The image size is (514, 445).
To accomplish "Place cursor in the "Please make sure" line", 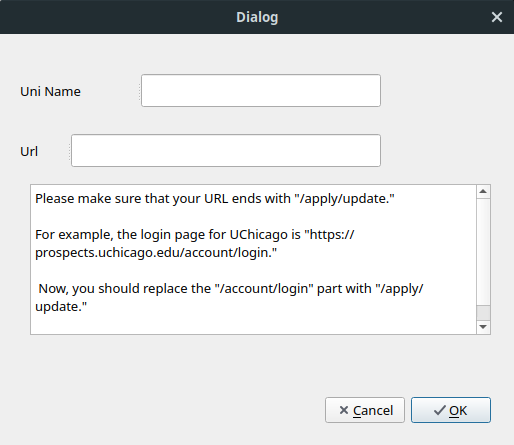I will (x=215, y=199).
